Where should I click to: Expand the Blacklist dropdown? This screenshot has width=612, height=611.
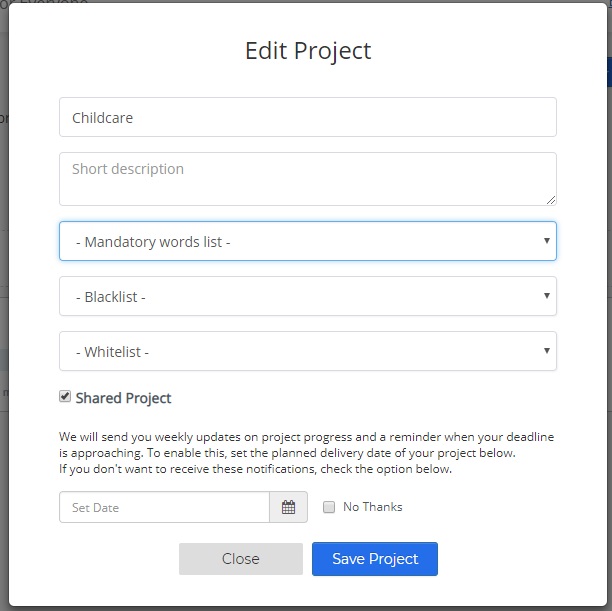pyautogui.click(x=308, y=296)
